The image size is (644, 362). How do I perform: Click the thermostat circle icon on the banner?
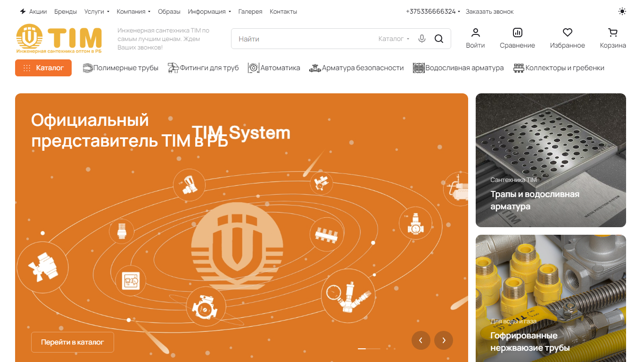[131, 281]
